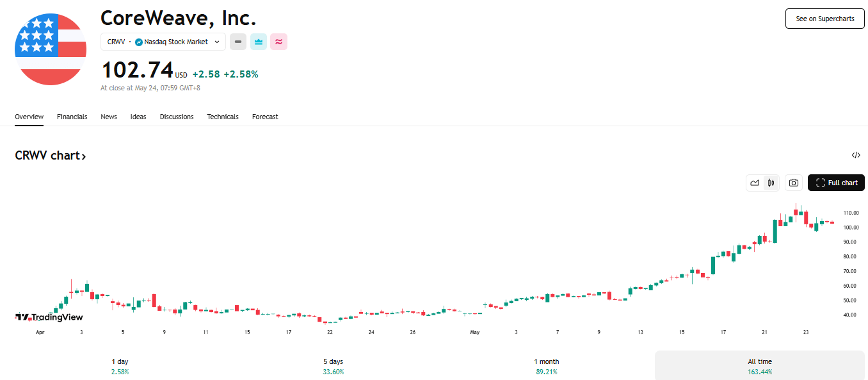
Task: Switch chart to area style
Action: [x=755, y=183]
